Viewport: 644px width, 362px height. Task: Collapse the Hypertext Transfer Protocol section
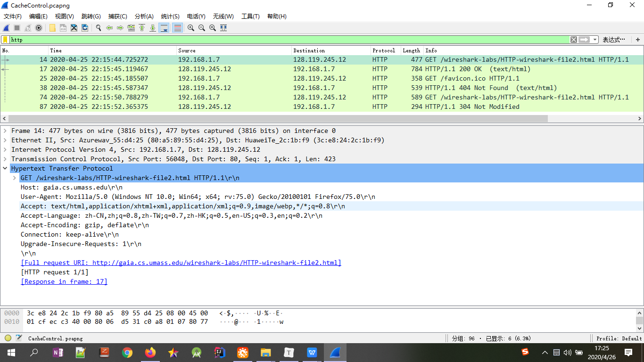pyautogui.click(x=5, y=168)
